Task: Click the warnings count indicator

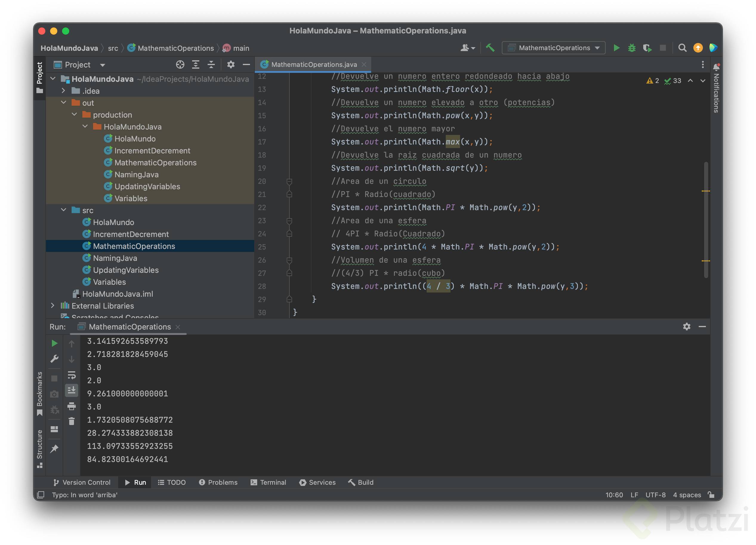Action: (652, 81)
